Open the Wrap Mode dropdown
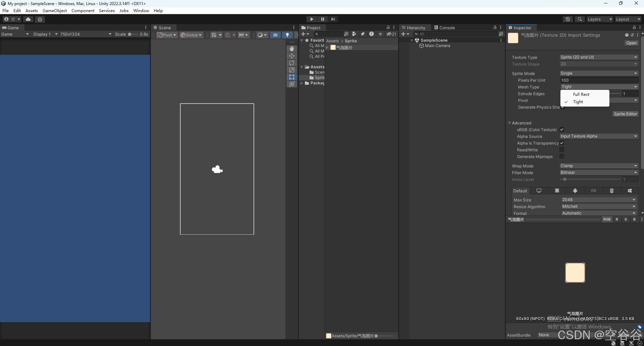This screenshot has height=346, width=644. click(599, 165)
